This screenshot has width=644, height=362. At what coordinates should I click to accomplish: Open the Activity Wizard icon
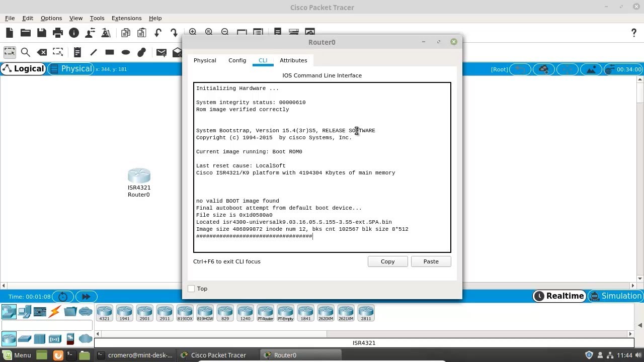[90, 33]
